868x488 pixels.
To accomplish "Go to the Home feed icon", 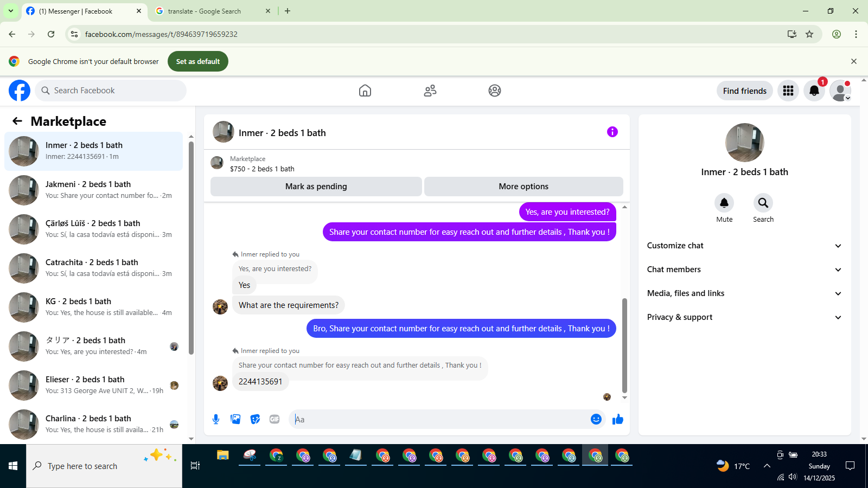I will [x=365, y=91].
